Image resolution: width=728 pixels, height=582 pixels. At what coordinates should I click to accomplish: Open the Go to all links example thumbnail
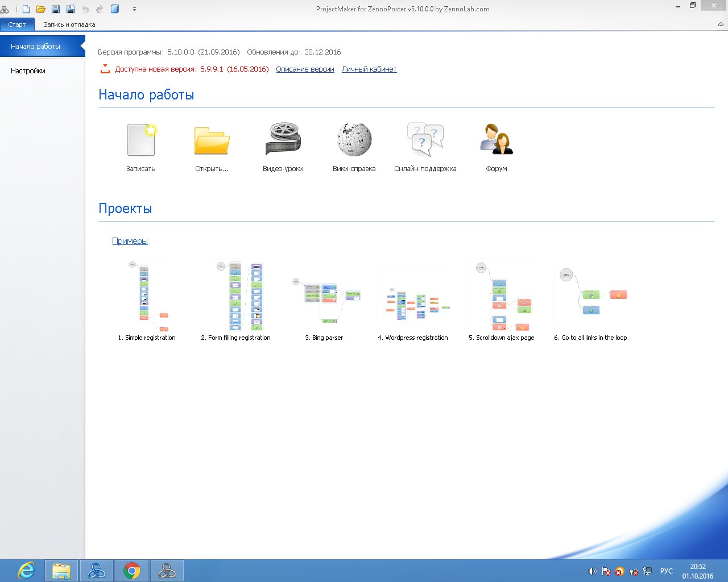593,291
